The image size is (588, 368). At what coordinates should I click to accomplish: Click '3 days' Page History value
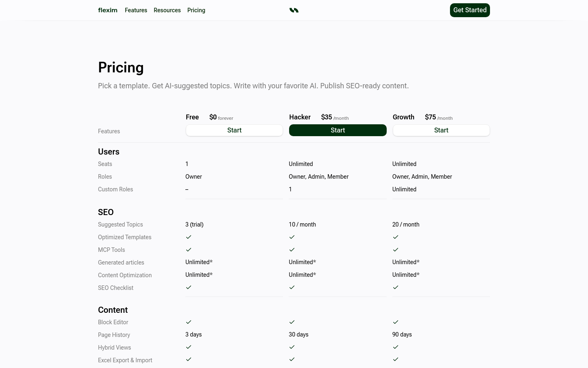[194, 334]
